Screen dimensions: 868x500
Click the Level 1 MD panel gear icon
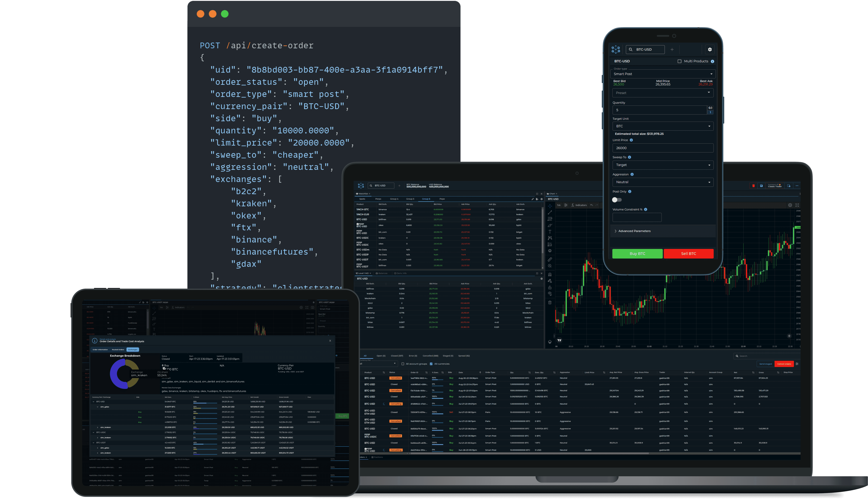click(x=541, y=279)
